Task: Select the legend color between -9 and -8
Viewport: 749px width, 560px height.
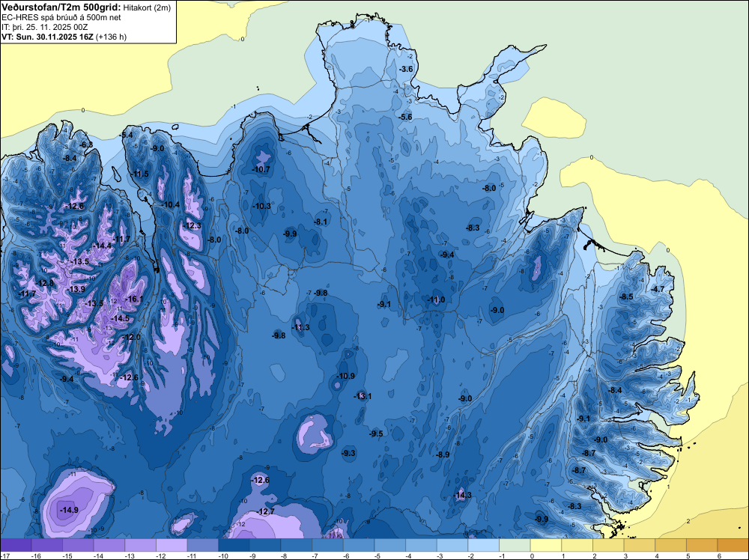Action: [265, 545]
